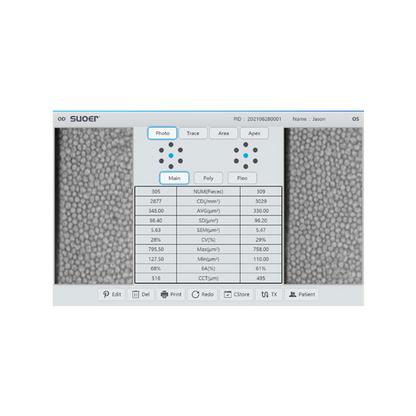Click the Min(µm²) row label
Viewport: 416px width, 416px height.
208,259
